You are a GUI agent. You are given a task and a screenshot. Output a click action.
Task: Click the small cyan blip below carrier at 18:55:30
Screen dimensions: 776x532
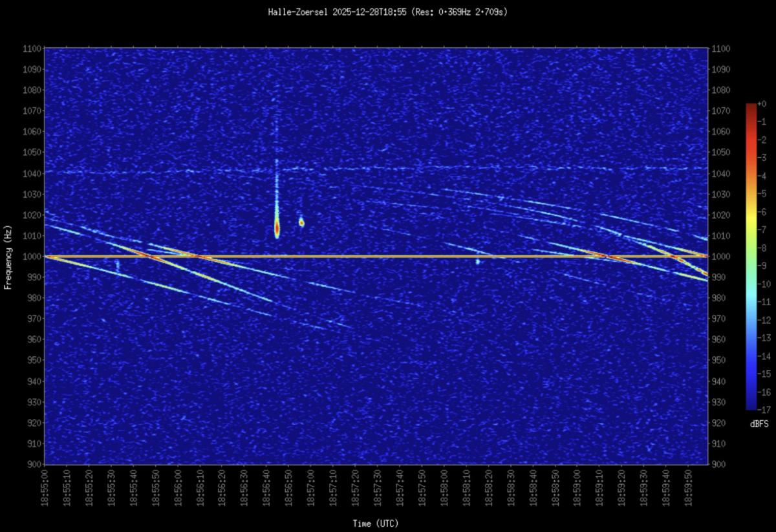click(117, 264)
